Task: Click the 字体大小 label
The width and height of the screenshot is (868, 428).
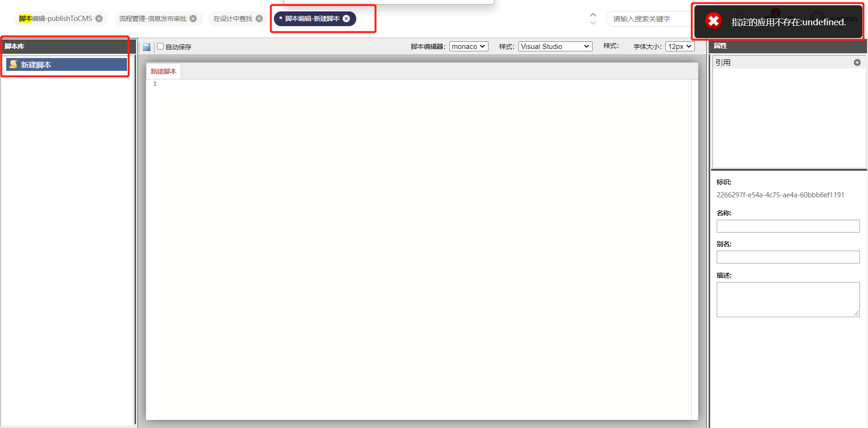Action: click(x=647, y=47)
